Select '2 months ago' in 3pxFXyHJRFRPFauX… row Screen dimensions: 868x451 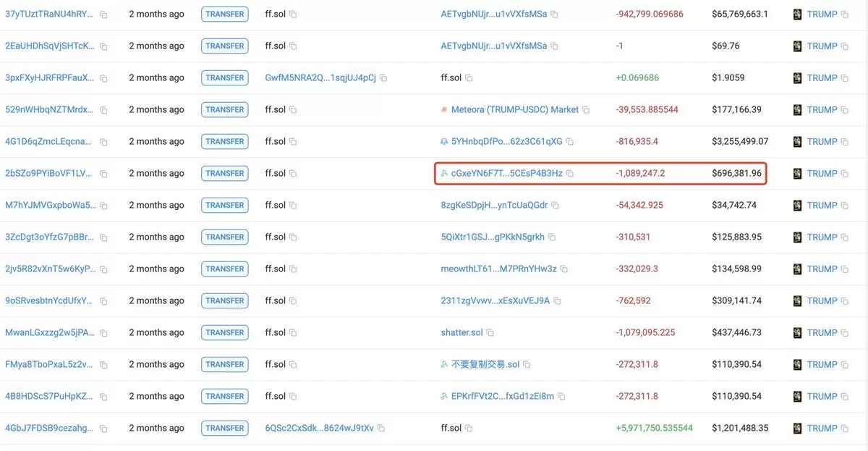(x=156, y=77)
